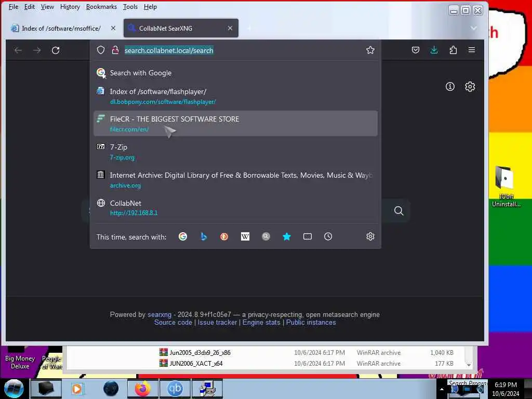This screenshot has width=532, height=399.
Task: Open SearXNG About info icon
Action: point(450,87)
